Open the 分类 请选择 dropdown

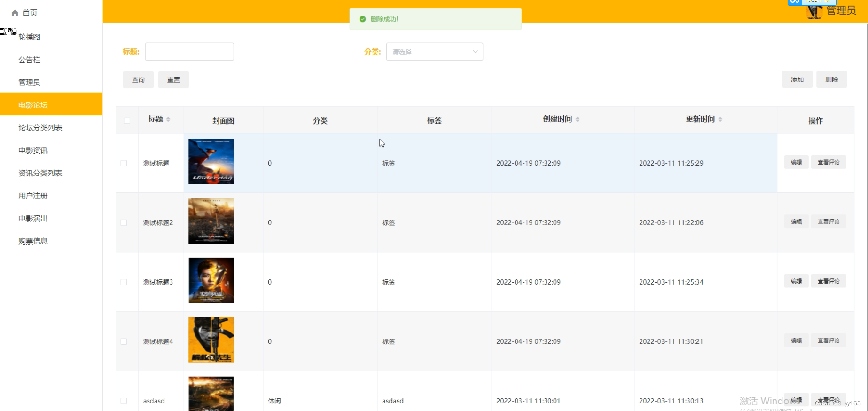pos(435,52)
